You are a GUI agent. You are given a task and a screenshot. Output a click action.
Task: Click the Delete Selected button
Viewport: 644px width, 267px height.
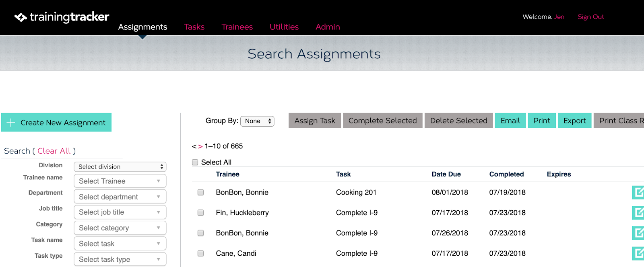(x=458, y=121)
